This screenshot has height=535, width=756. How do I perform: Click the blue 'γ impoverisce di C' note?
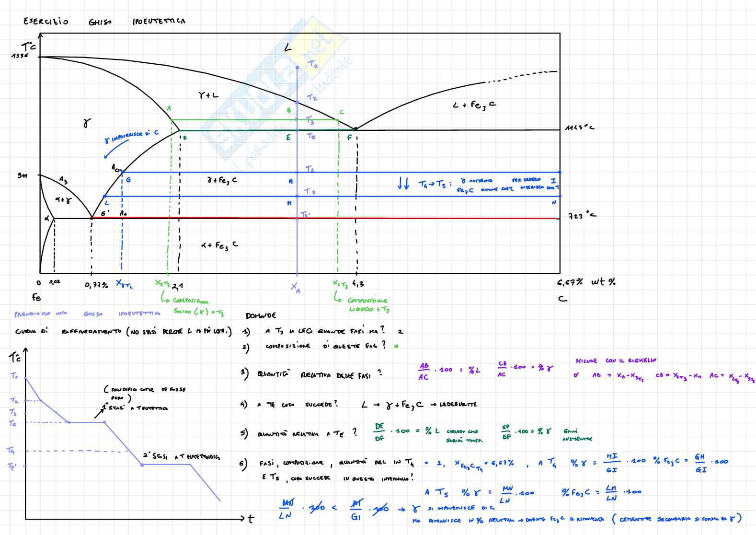tap(131, 136)
